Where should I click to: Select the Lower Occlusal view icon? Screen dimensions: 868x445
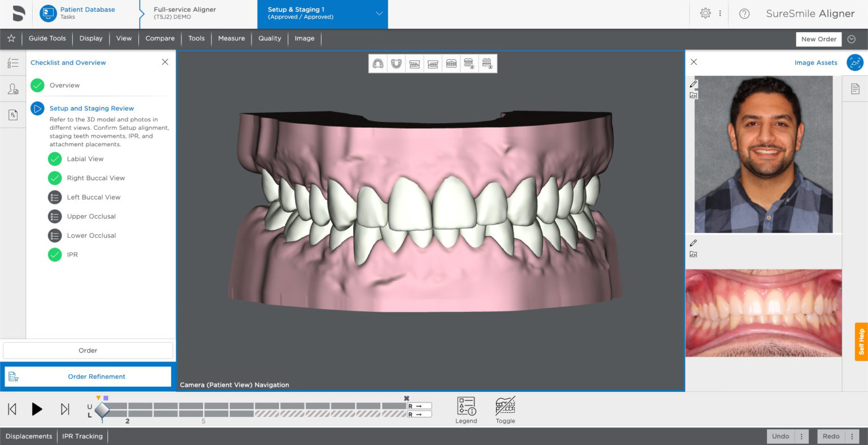(x=396, y=63)
